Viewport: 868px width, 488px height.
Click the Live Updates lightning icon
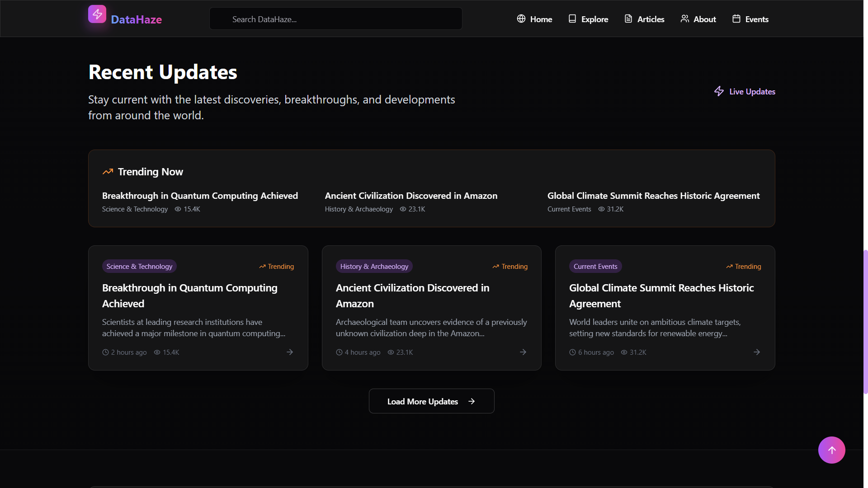(x=719, y=91)
